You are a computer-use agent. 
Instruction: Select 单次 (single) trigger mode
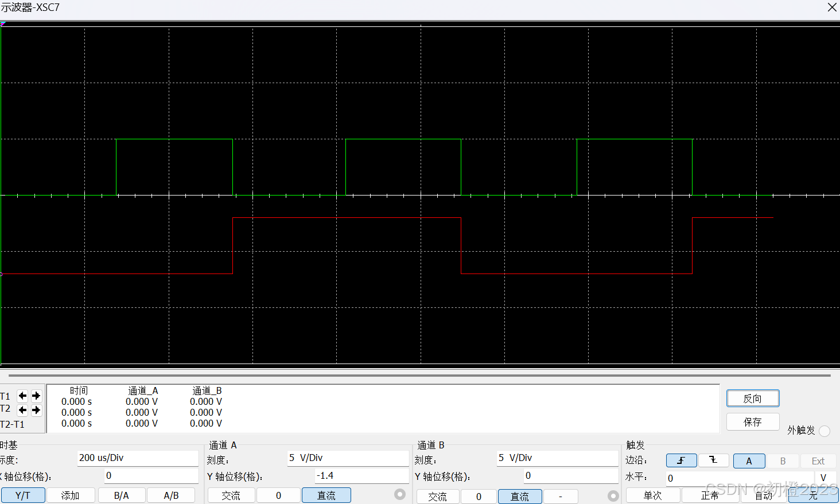[653, 495]
